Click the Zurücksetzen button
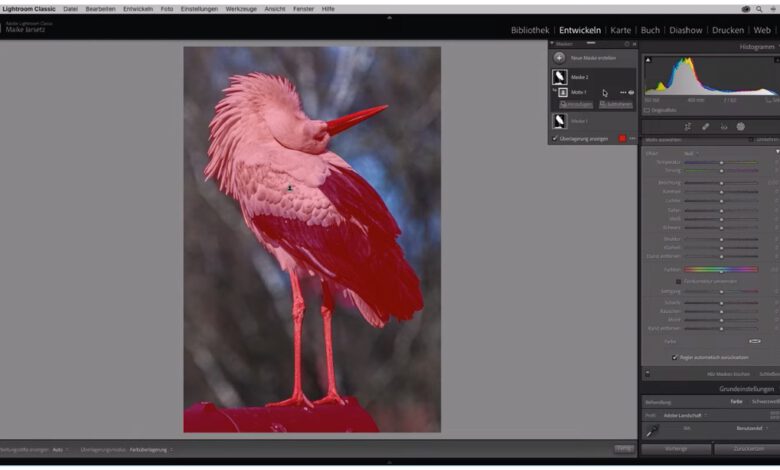Image resolution: width=780 pixels, height=470 pixels. click(x=746, y=450)
